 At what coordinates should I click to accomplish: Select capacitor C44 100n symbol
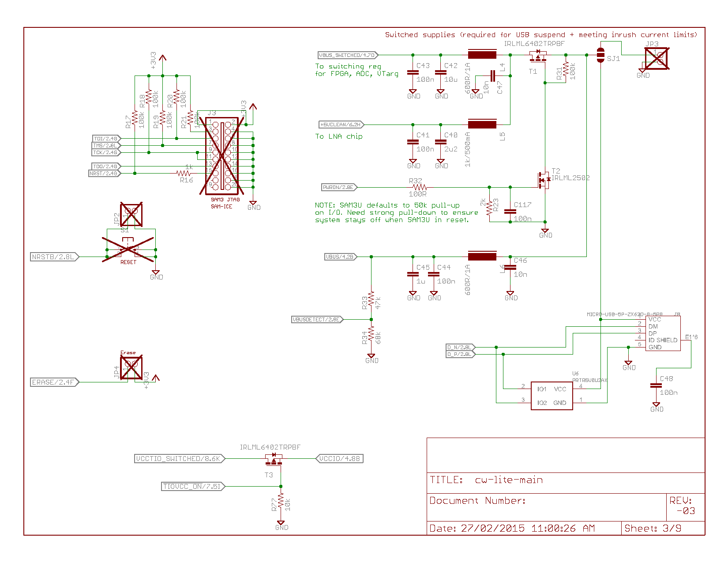[433, 274]
